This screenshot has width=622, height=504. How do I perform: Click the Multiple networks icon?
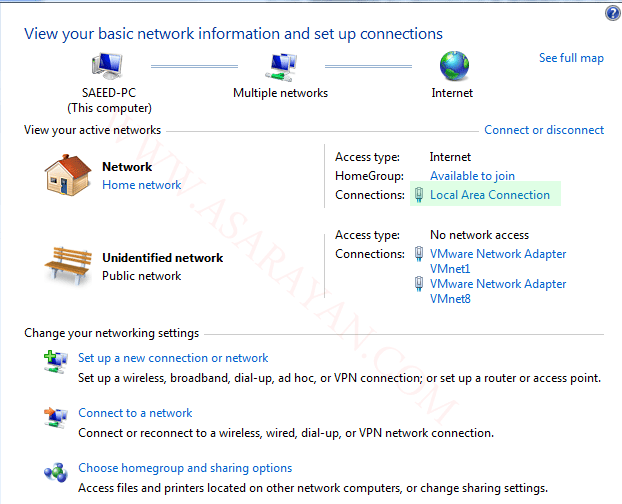point(281,67)
